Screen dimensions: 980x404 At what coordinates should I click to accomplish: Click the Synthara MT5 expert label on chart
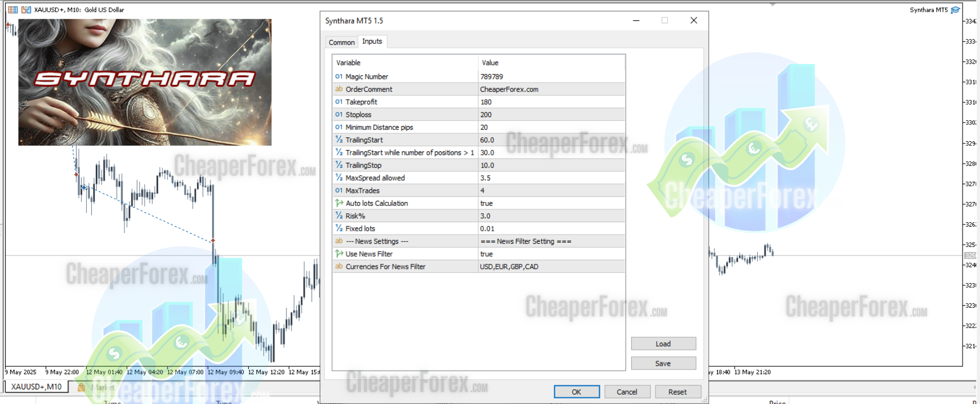(x=929, y=10)
